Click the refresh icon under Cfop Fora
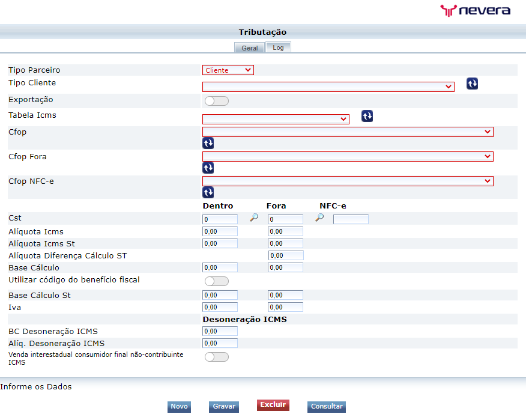 208,168
